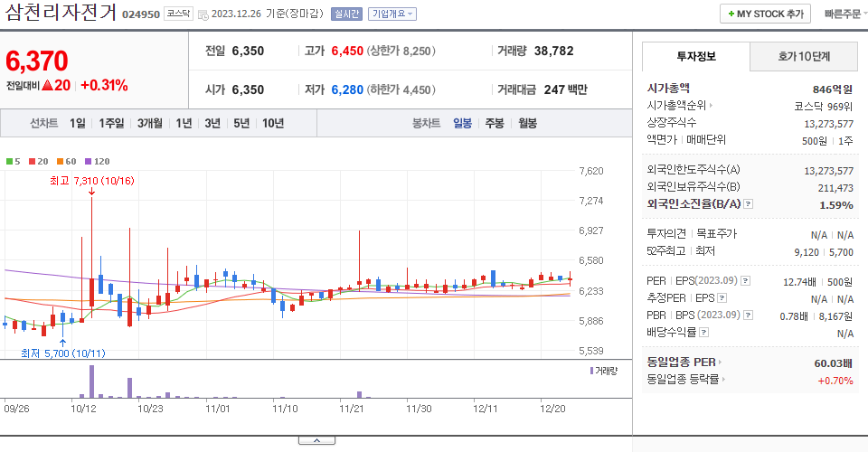The width and height of the screenshot is (868, 452).
Task: Collapse the chart panel with the up-chevron handle
Action: click(316, 440)
